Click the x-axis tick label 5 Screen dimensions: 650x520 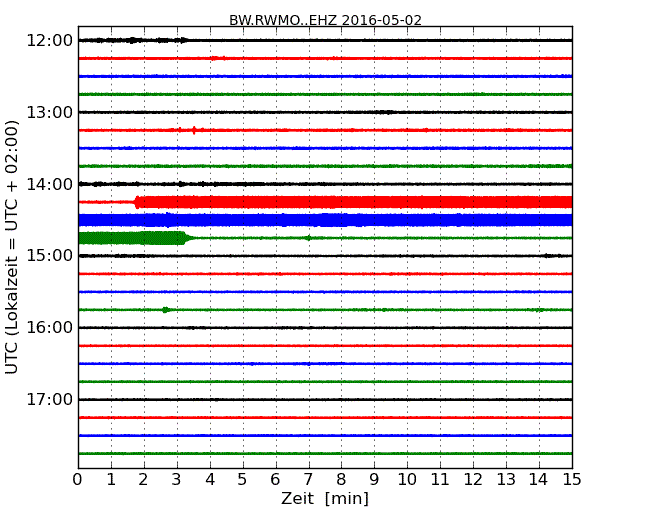tap(242, 480)
